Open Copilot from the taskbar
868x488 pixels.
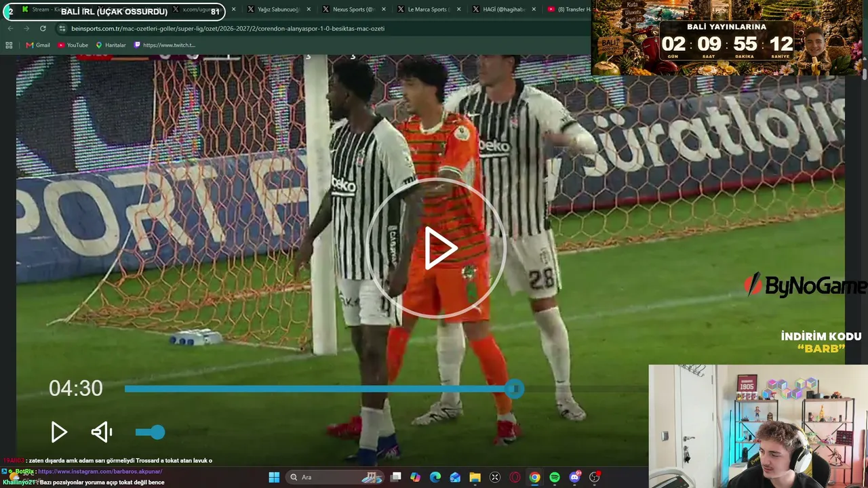click(416, 477)
